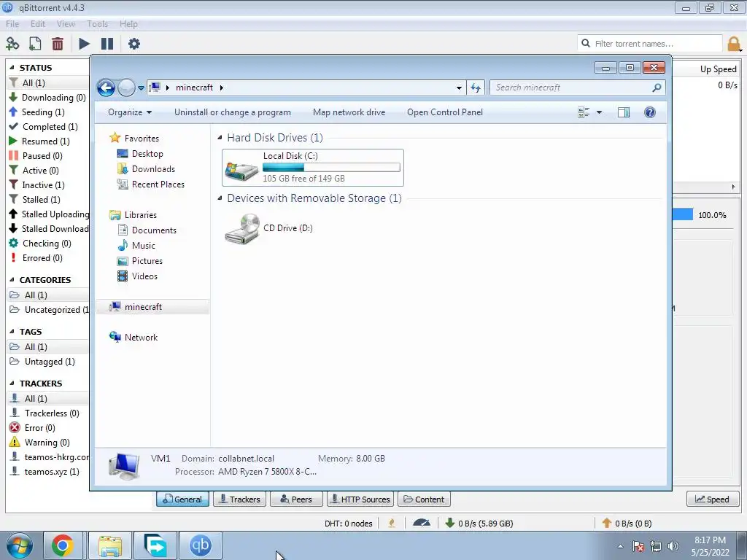747x560 pixels.
Task: Select the CD Drive (D:) icon
Action: click(x=268, y=228)
